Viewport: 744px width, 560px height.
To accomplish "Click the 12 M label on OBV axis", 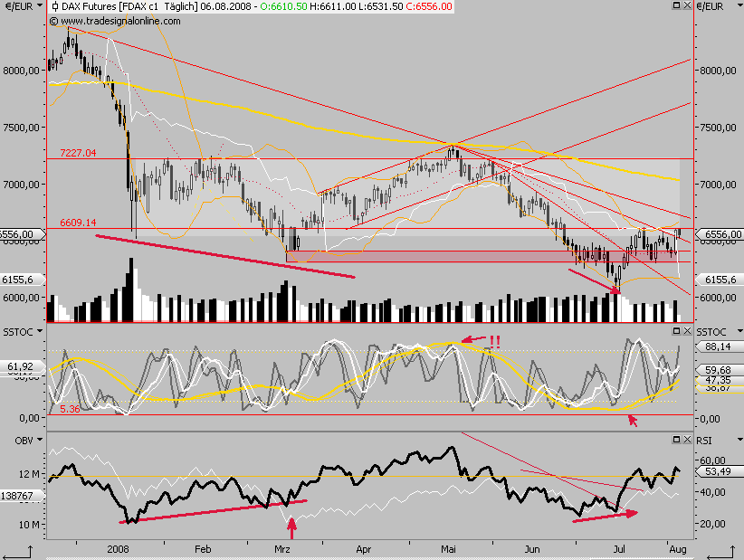I will 30,474.
